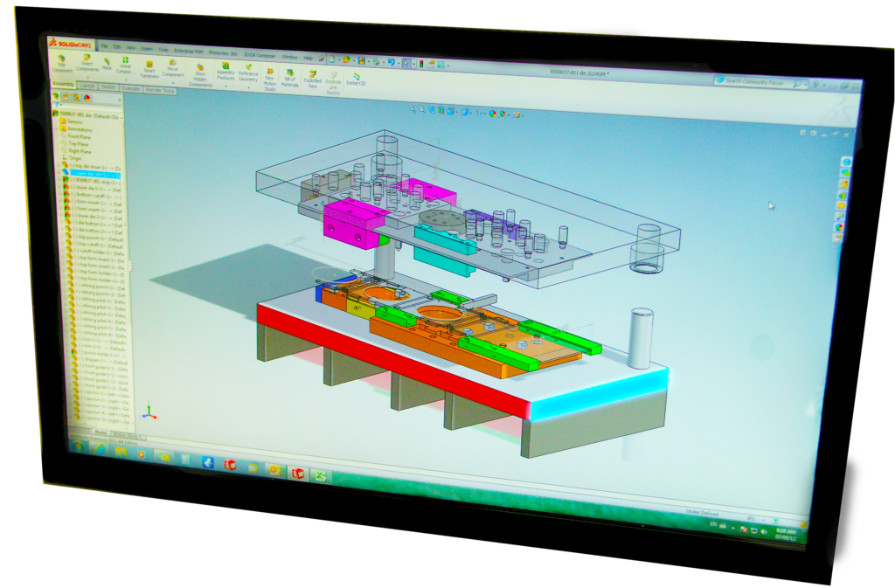
Task: Click Linear Component Pattern tool
Action: point(125,66)
